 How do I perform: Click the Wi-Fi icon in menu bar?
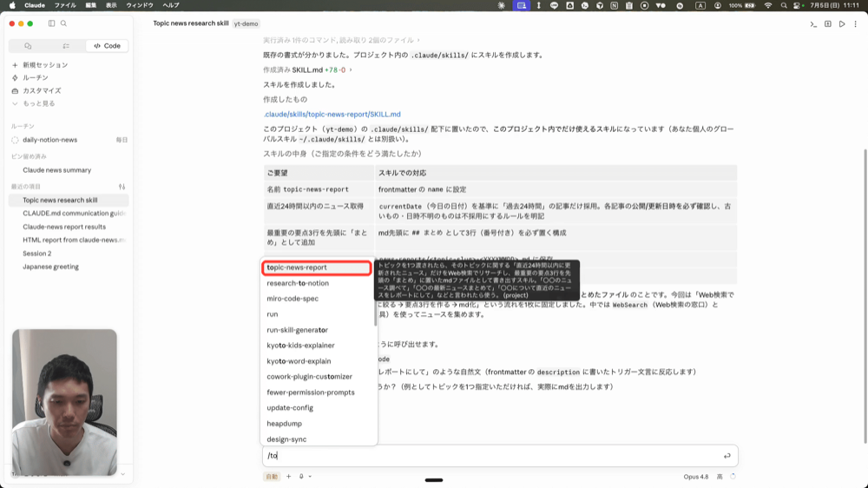click(x=768, y=5)
